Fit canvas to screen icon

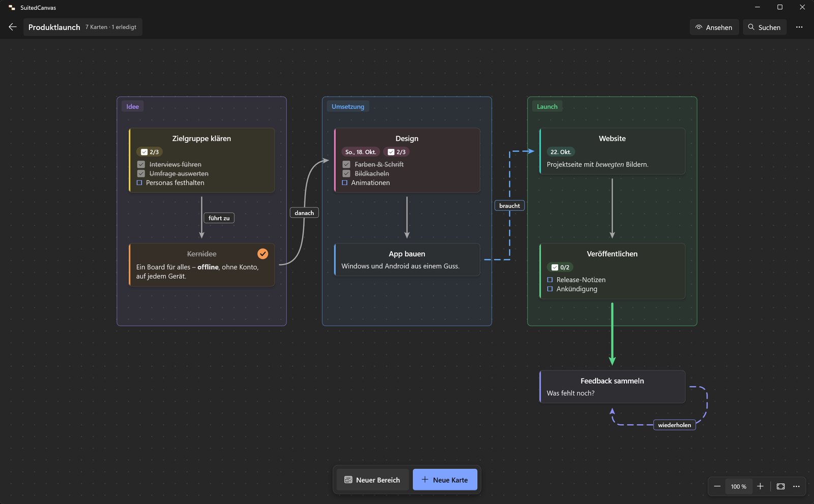click(x=780, y=486)
